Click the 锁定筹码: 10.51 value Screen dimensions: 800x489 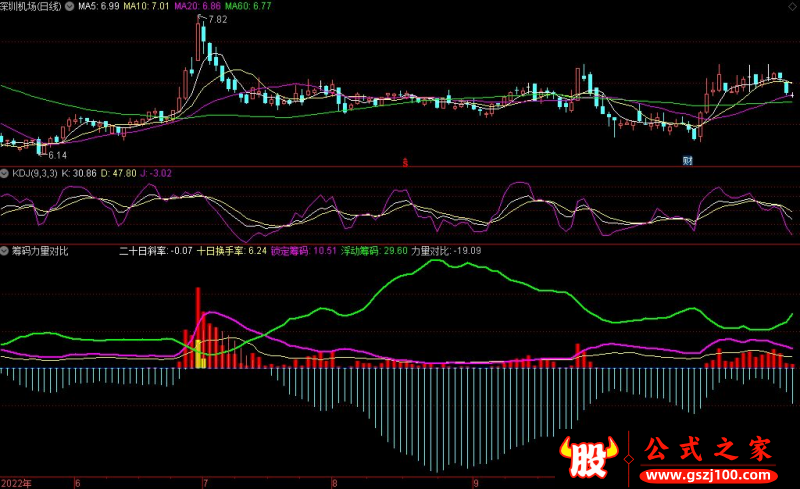pyautogui.click(x=304, y=251)
